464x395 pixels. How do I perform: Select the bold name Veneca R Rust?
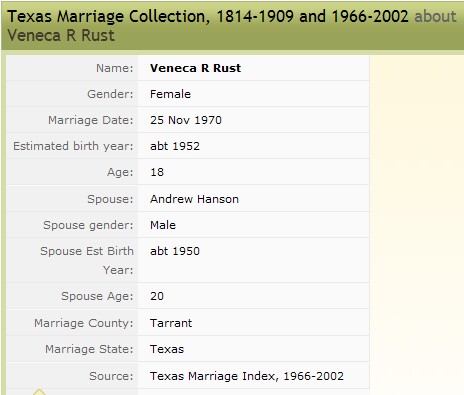point(195,68)
